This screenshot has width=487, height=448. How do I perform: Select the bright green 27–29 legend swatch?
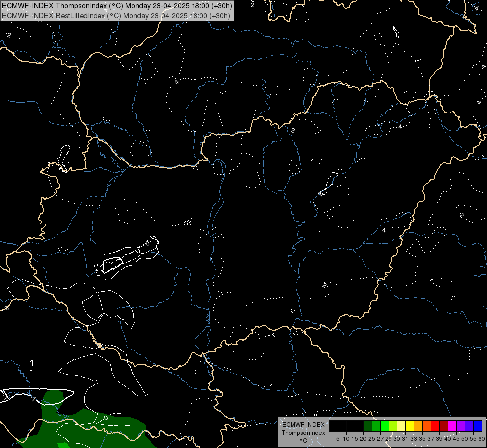click(385, 426)
